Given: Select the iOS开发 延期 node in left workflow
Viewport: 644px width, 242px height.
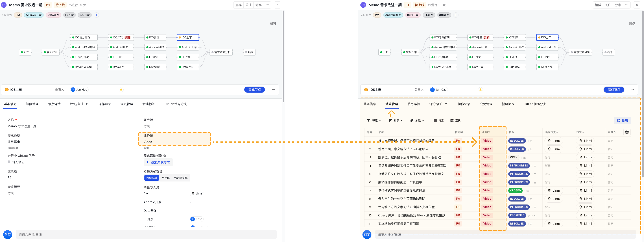Looking at the screenshot, I should pyautogui.click(x=121, y=37).
